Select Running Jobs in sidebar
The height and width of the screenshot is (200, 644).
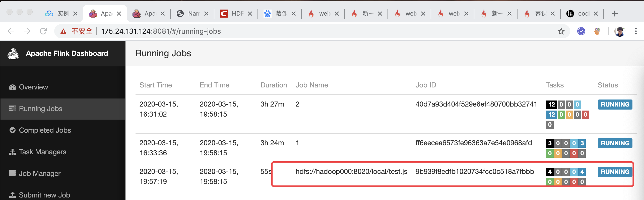click(x=63, y=109)
